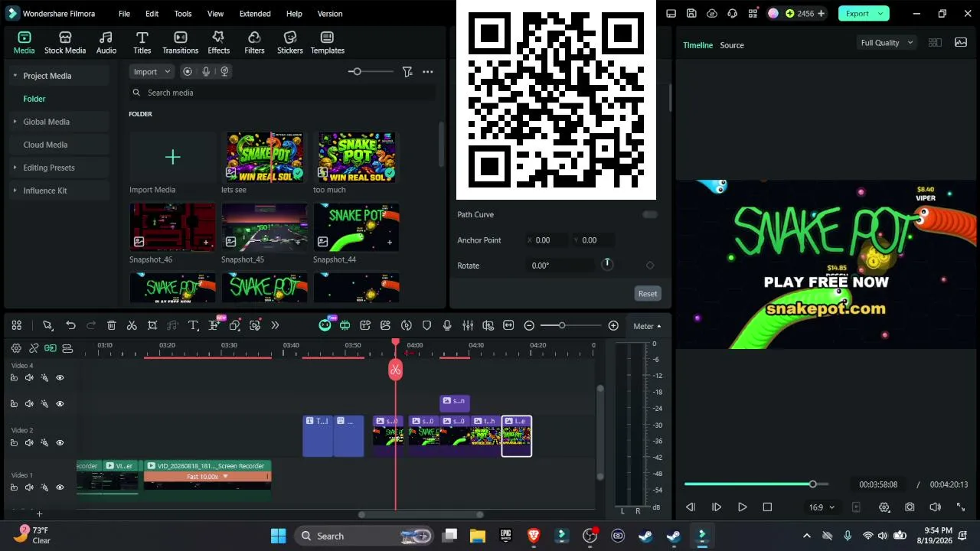The width and height of the screenshot is (980, 551).
Task: Enter fullscreen preview mode
Action: pos(961,507)
